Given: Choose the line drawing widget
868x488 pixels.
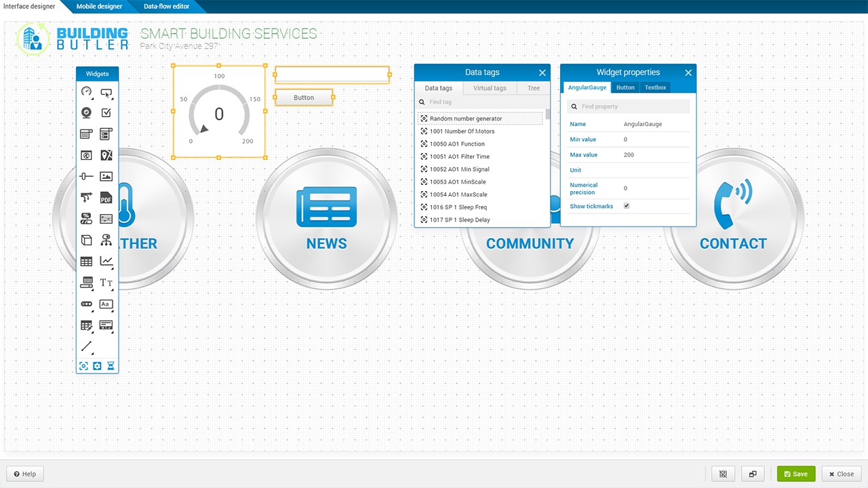Looking at the screenshot, I should point(86,346).
